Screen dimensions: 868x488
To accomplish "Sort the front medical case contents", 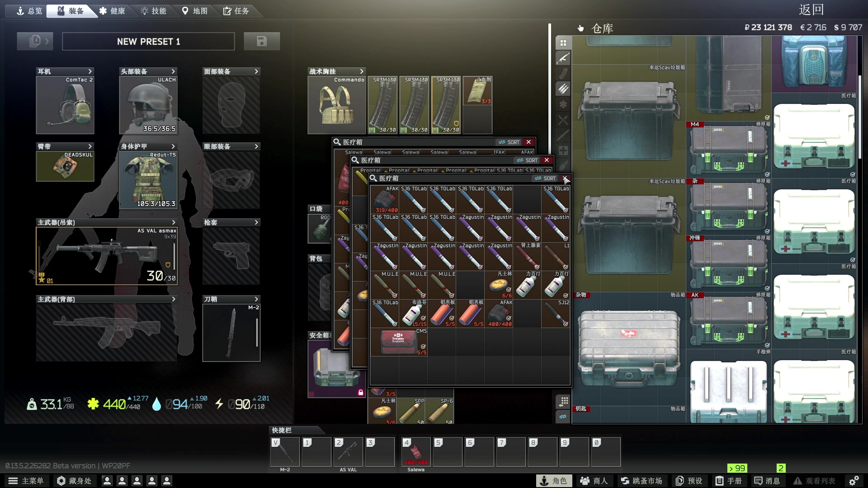I will 545,178.
